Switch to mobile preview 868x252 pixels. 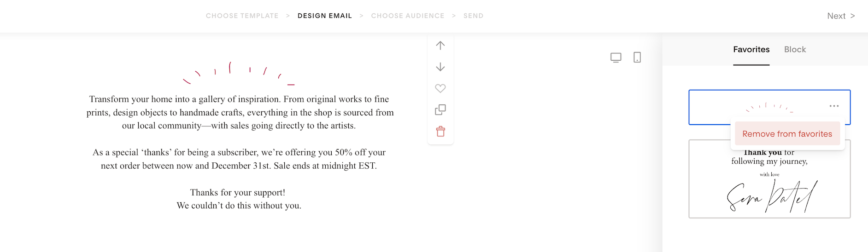pyautogui.click(x=637, y=57)
